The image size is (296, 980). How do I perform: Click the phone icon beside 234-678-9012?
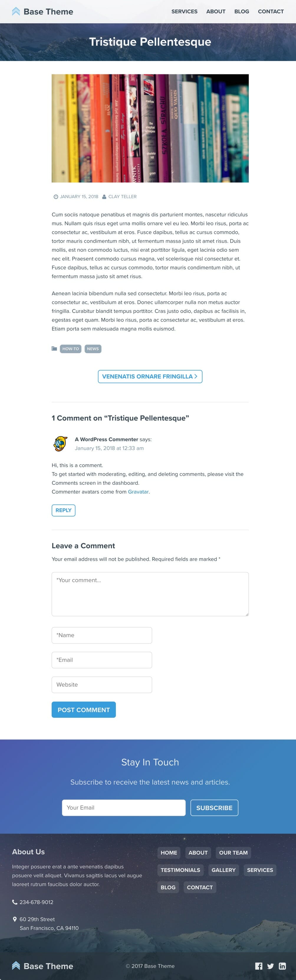point(15,902)
